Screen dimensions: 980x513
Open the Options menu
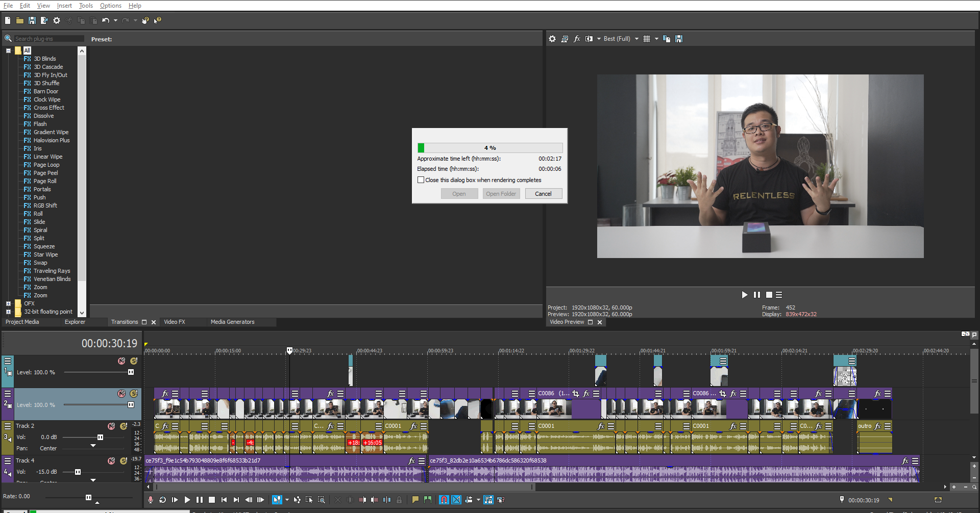(x=111, y=6)
